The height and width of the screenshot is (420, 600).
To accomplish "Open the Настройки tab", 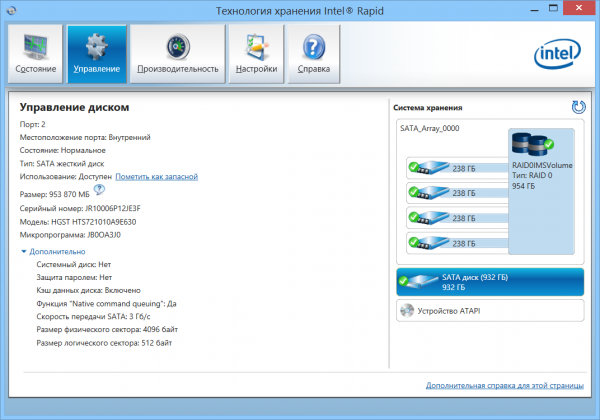I will pos(256,54).
